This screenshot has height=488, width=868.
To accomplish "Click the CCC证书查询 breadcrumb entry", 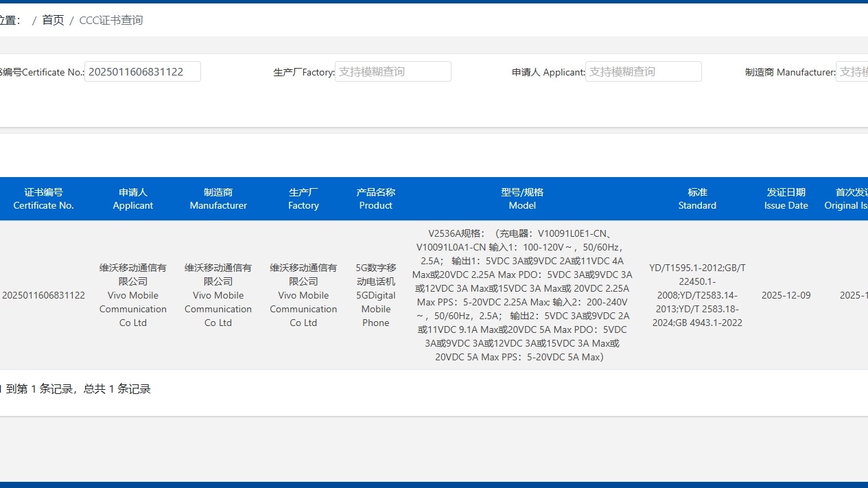I will pos(110,20).
